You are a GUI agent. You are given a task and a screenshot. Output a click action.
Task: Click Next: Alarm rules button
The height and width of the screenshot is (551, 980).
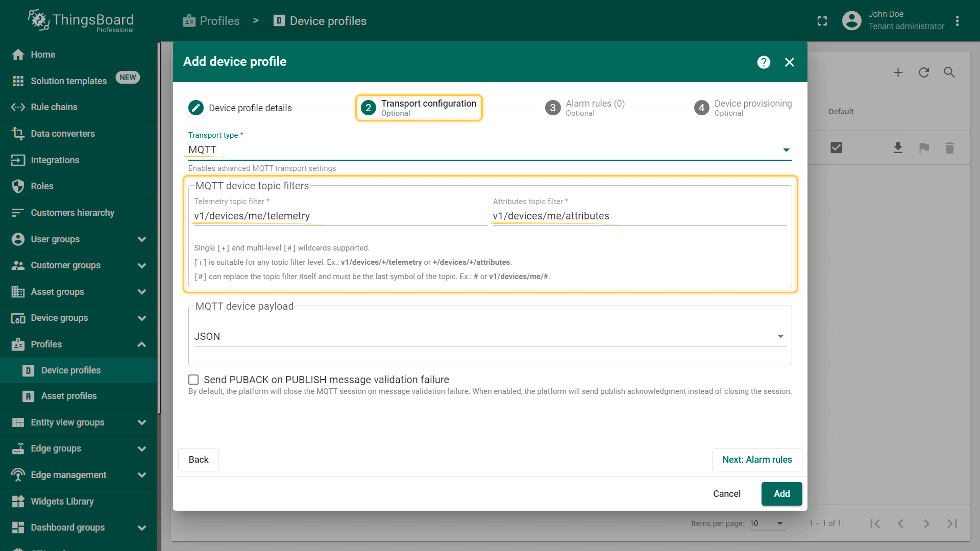coord(757,460)
